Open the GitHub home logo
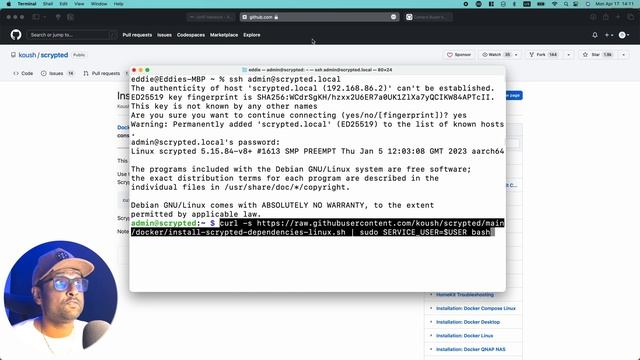Screen dimensions: 640x360 click(x=16, y=35)
